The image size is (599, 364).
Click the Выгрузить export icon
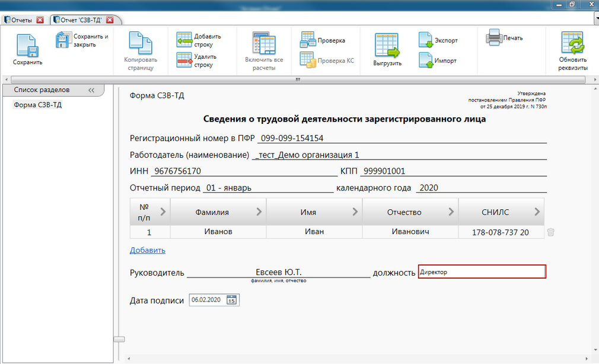(387, 46)
